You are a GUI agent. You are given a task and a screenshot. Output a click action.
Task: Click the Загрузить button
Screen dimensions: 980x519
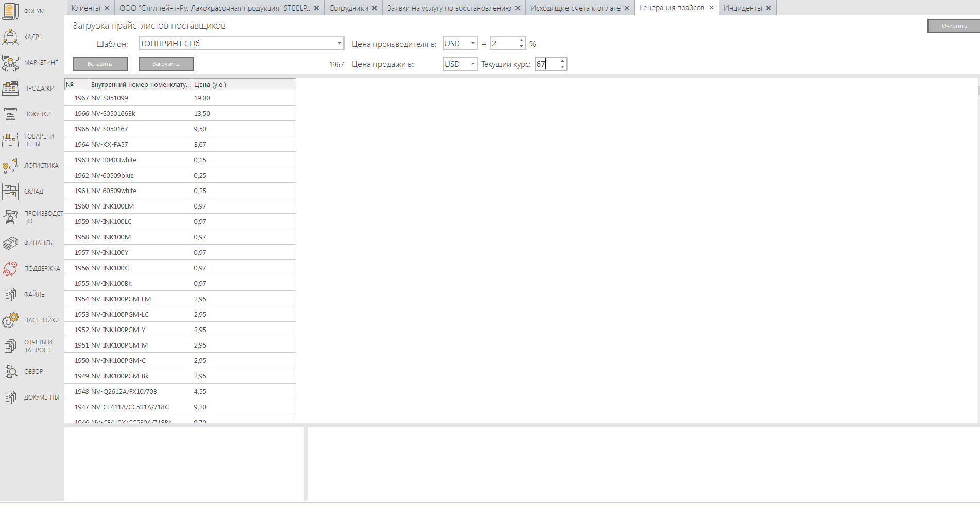point(166,64)
